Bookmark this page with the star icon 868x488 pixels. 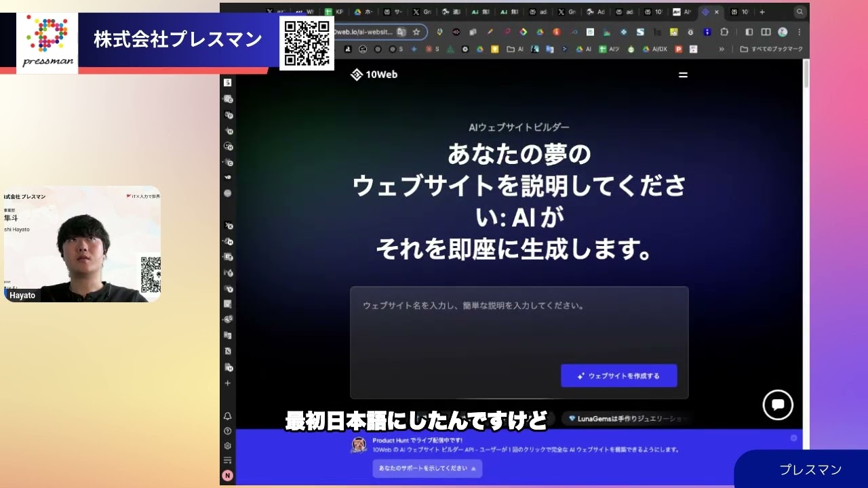[416, 32]
